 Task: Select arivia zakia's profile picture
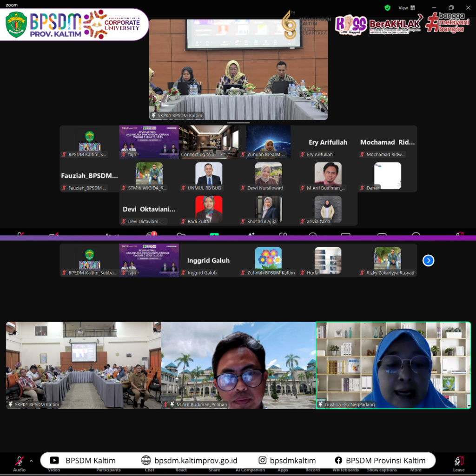click(328, 209)
